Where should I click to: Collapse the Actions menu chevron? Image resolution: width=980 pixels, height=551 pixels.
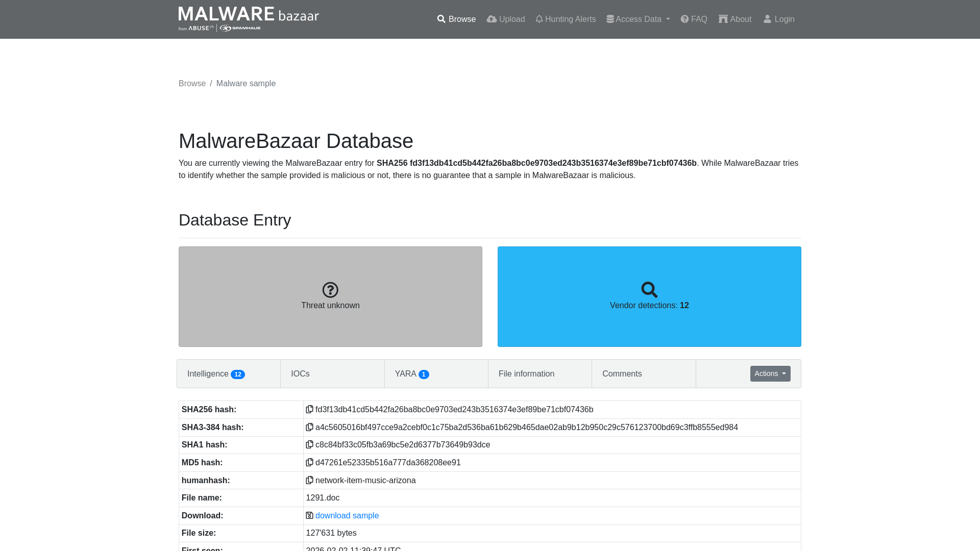(784, 373)
